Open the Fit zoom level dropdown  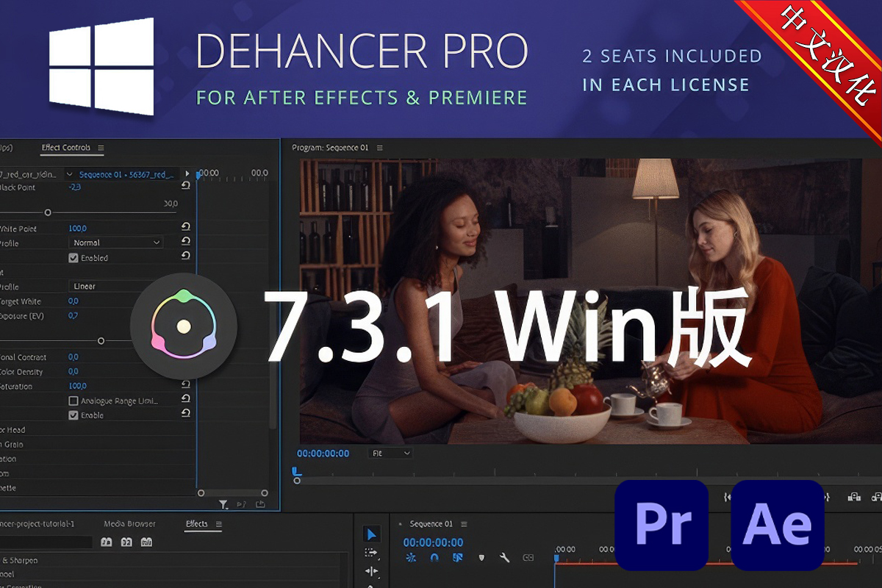point(390,453)
